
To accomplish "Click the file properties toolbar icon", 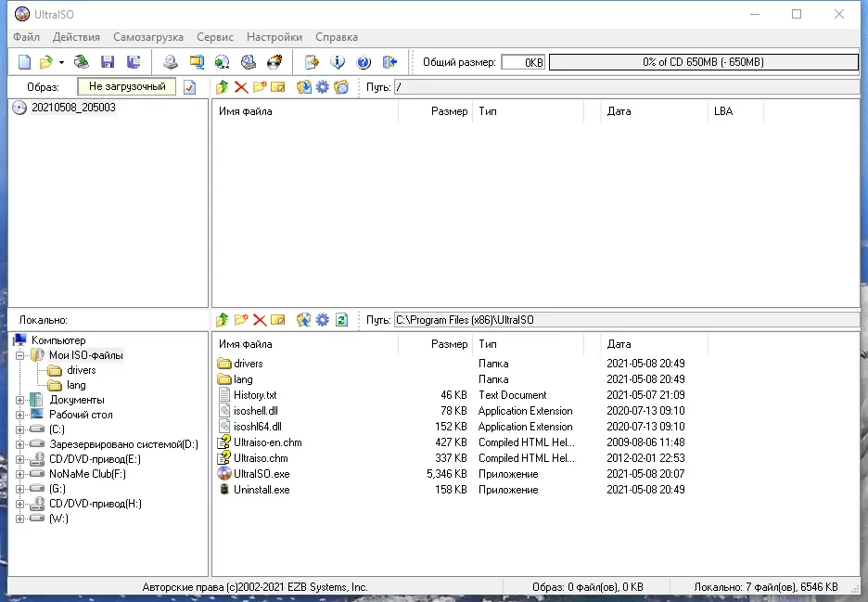I will [312, 62].
